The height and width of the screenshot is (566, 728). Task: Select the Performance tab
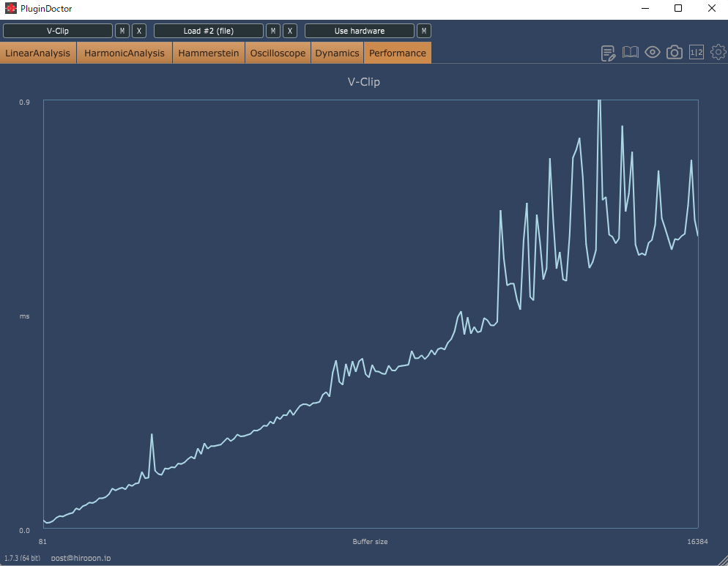[398, 53]
